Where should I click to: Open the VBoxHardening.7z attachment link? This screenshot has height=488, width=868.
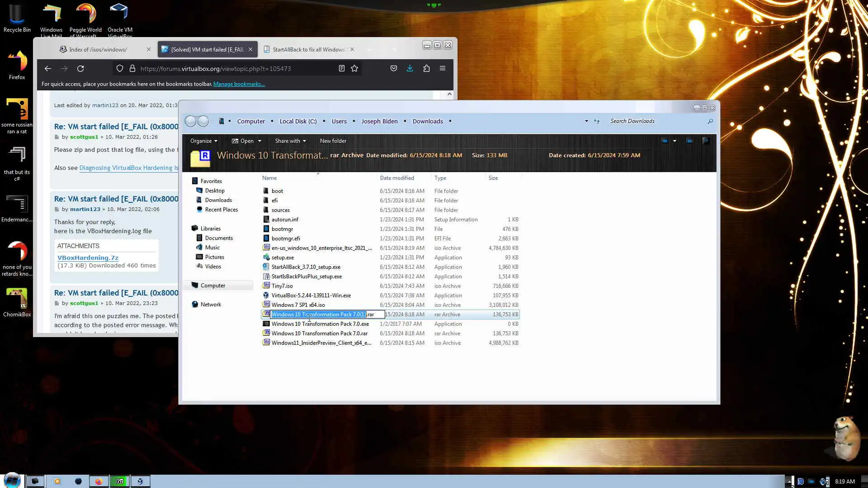point(88,258)
